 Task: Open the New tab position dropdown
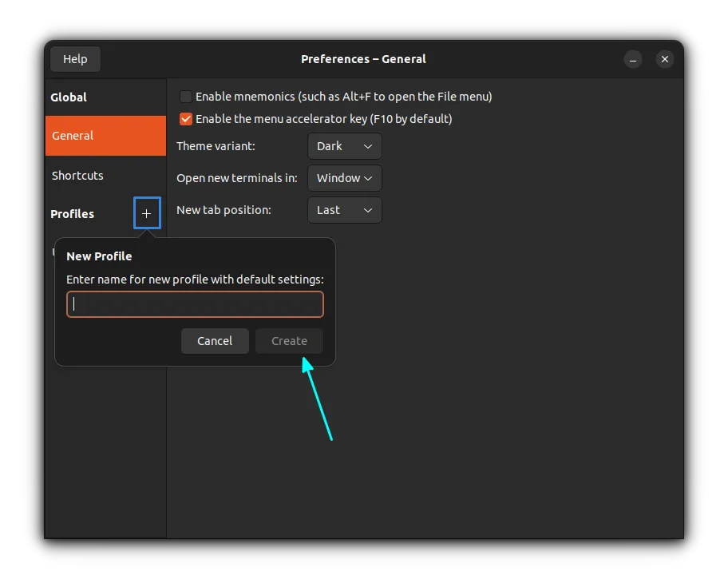tap(344, 210)
